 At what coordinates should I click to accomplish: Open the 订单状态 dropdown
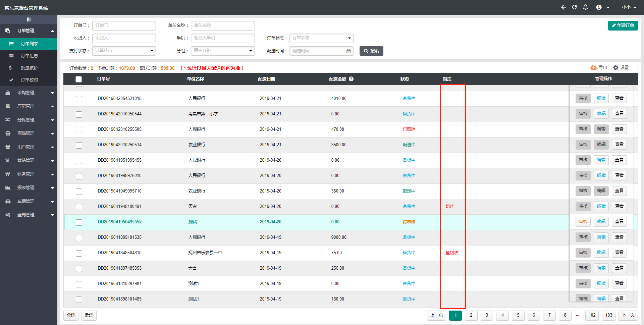click(x=321, y=38)
